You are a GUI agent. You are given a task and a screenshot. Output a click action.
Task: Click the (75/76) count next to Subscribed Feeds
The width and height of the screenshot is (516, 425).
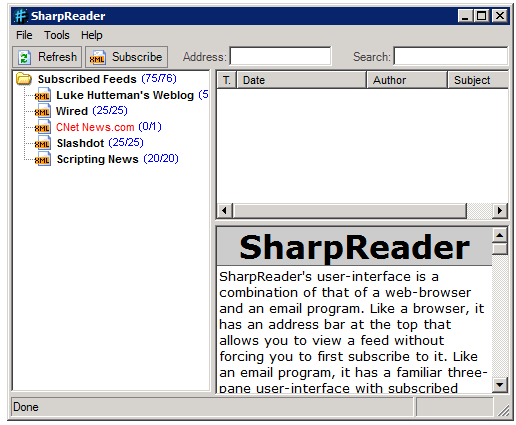click(x=159, y=79)
